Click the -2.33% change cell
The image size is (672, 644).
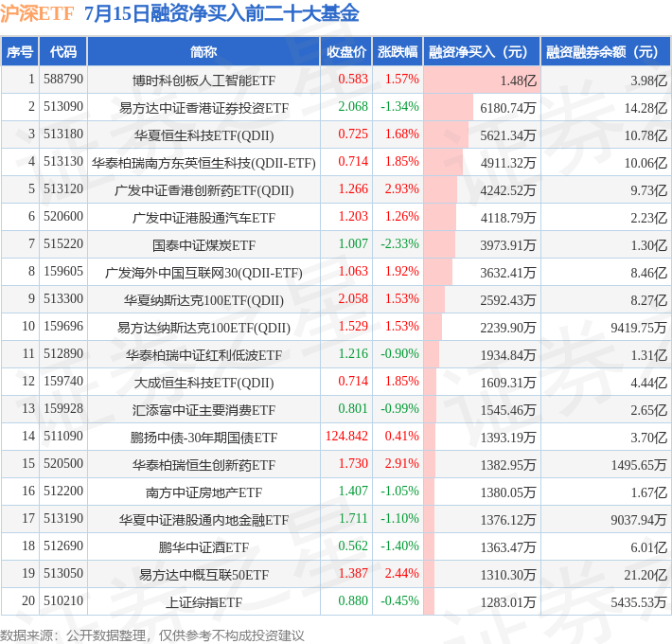pos(399,244)
